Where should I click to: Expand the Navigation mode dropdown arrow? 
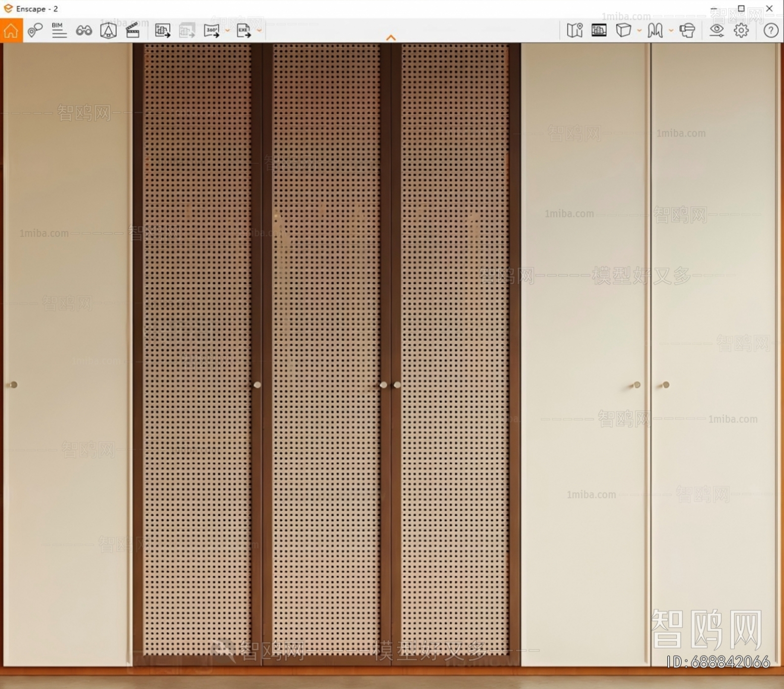[x=671, y=31]
